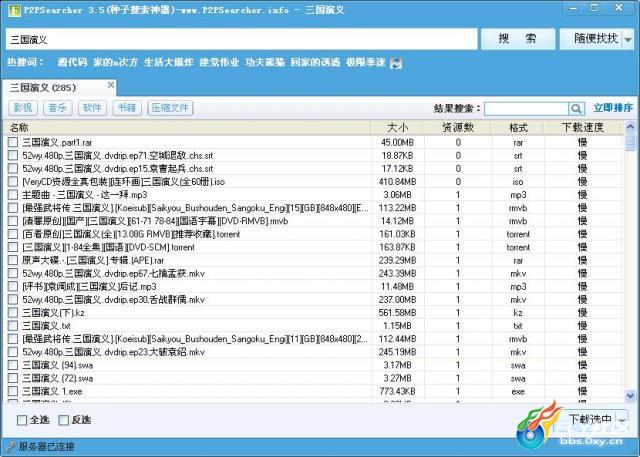Open hot word 家的n次方
This screenshot has width=640, height=457.
[x=115, y=62]
